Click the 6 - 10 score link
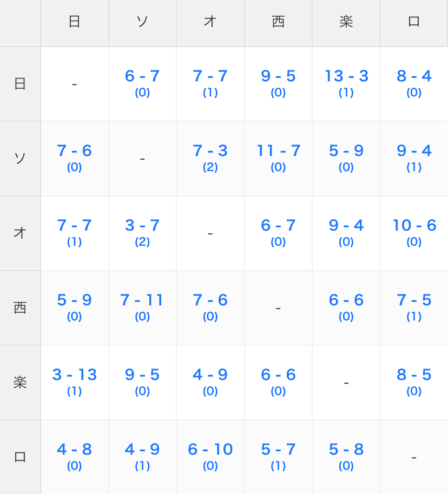This screenshot has height=494, width=448. click(210, 450)
